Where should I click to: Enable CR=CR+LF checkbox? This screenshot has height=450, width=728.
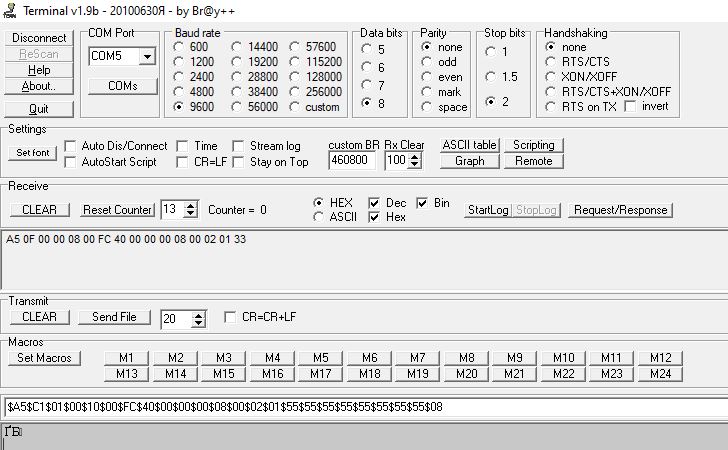[230, 317]
